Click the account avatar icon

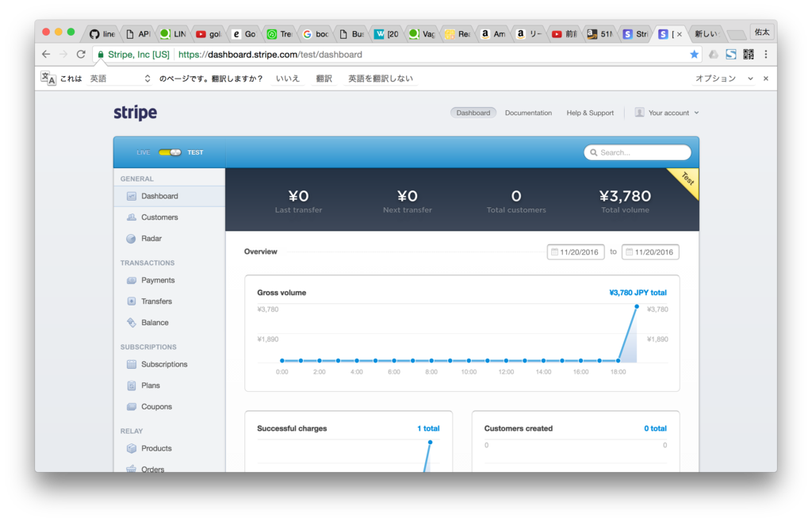(x=640, y=113)
